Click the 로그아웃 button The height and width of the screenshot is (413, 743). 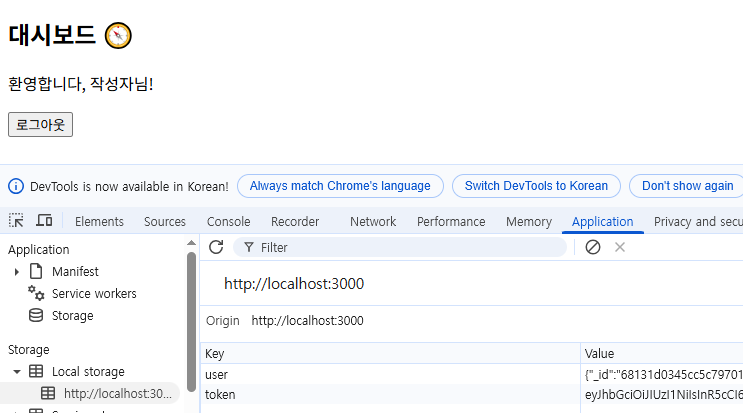point(40,125)
